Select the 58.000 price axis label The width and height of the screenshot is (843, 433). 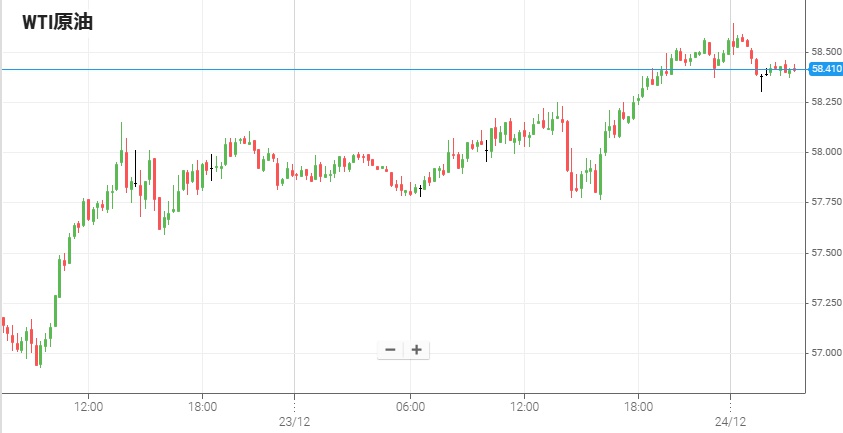825,152
